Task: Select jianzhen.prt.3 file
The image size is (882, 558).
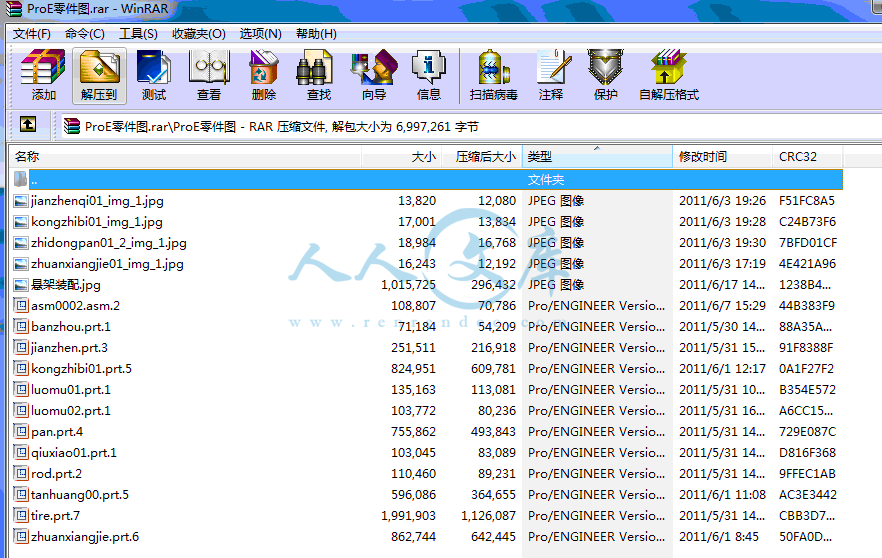Action: (69, 348)
